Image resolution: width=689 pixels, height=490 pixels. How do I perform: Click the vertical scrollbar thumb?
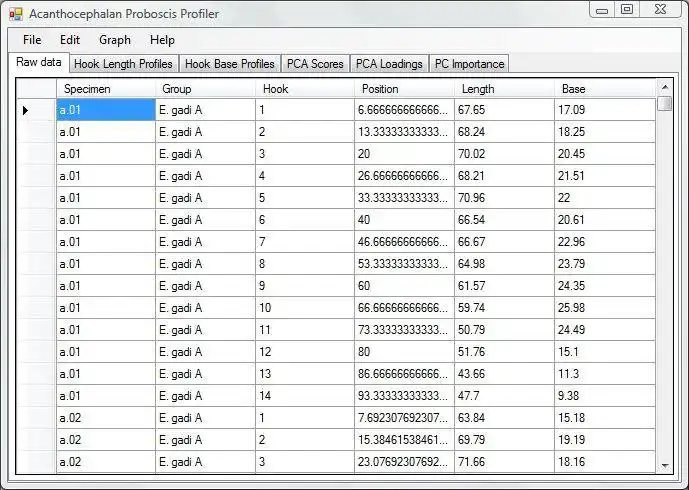click(665, 104)
